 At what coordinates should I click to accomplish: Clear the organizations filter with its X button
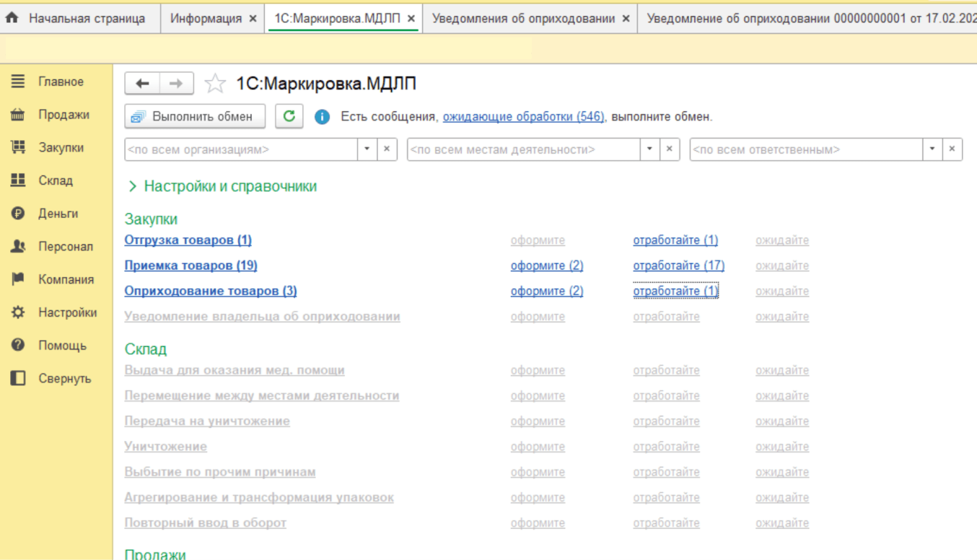click(x=387, y=149)
